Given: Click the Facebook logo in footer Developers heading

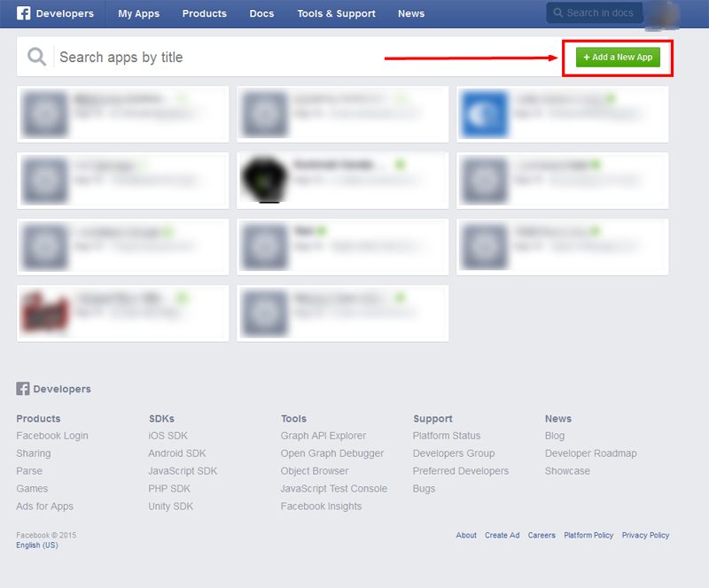Looking at the screenshot, I should (x=23, y=389).
